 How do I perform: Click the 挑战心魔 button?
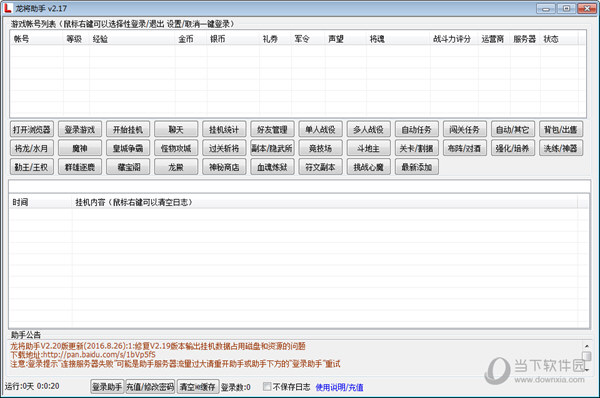tap(368, 167)
